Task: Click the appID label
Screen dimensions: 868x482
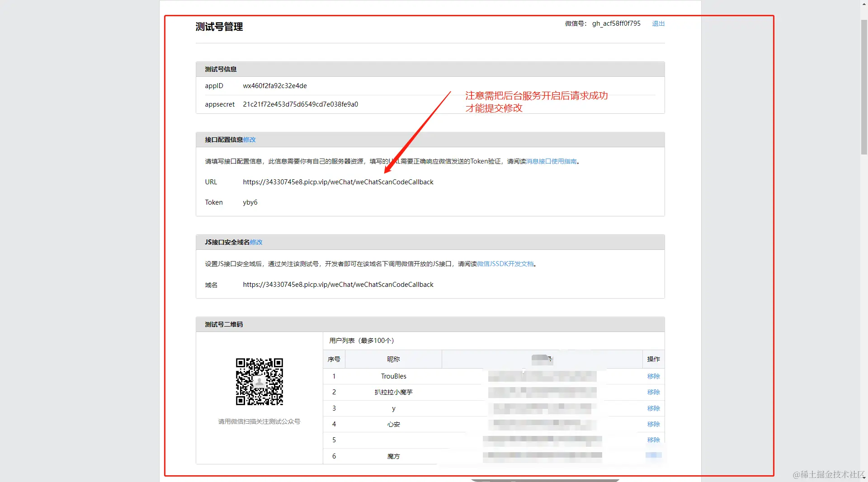Action: coord(214,86)
